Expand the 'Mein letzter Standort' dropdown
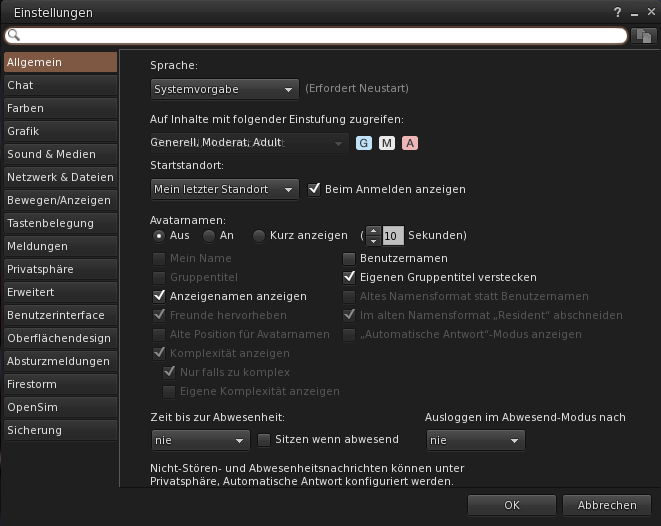Image resolution: width=661 pixels, height=526 pixels. pyautogui.click(x=225, y=189)
